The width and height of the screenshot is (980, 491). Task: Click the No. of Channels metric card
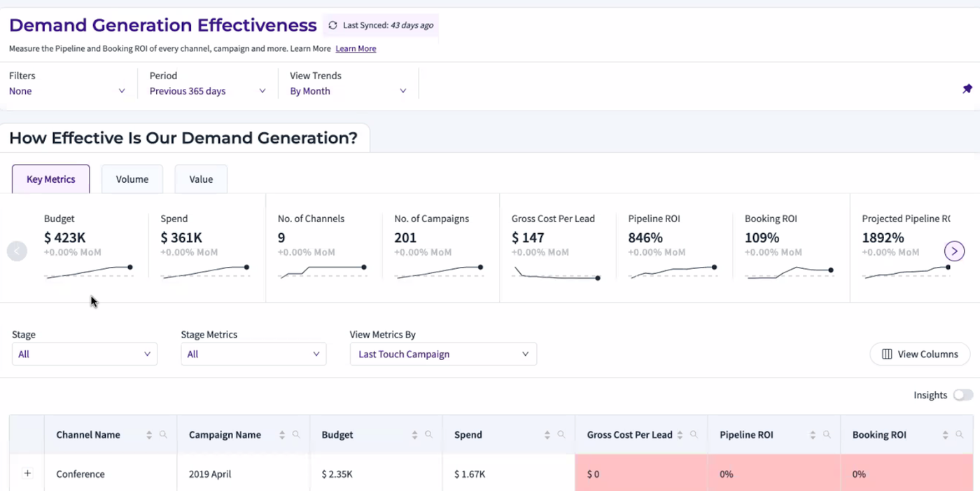[323, 248]
